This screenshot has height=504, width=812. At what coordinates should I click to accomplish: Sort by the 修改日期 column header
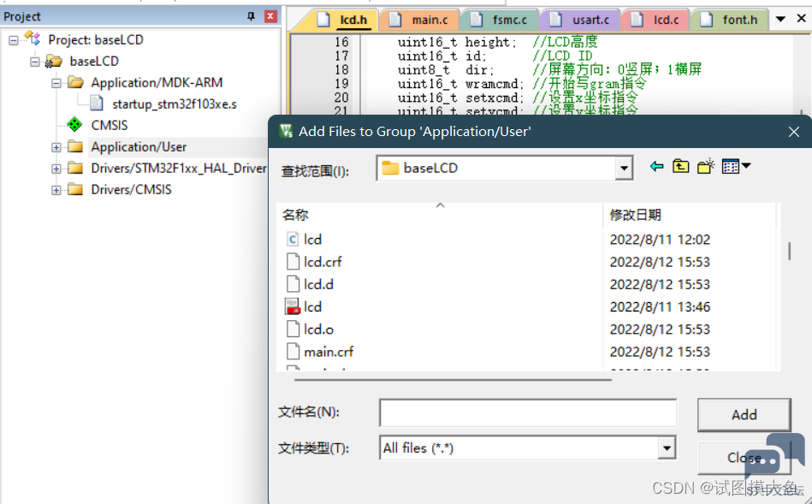click(x=690, y=215)
